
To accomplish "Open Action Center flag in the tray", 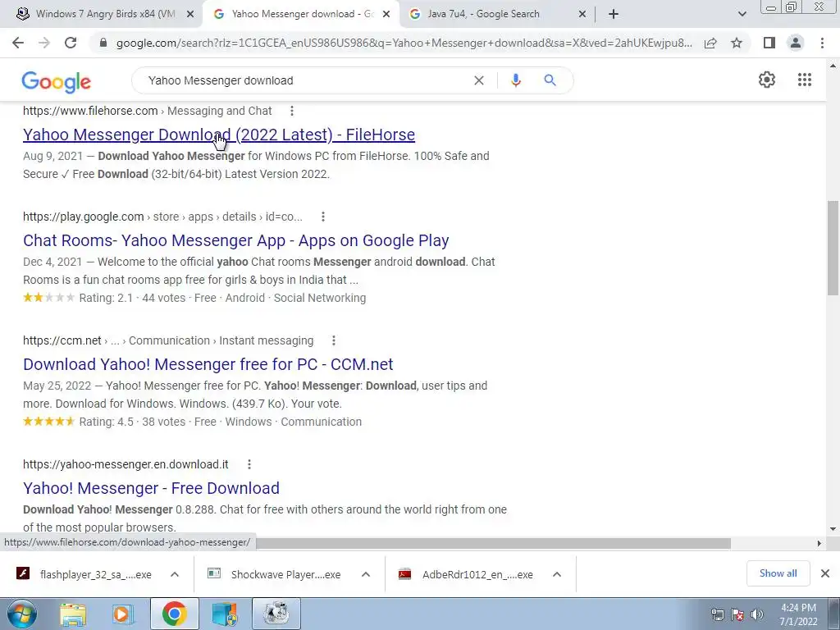I will click(x=737, y=614).
